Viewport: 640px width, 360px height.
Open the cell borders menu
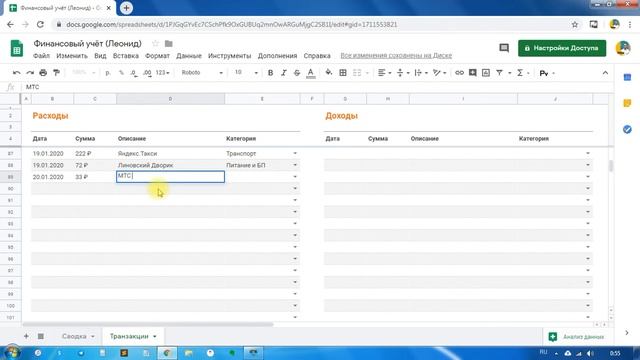pos(343,73)
